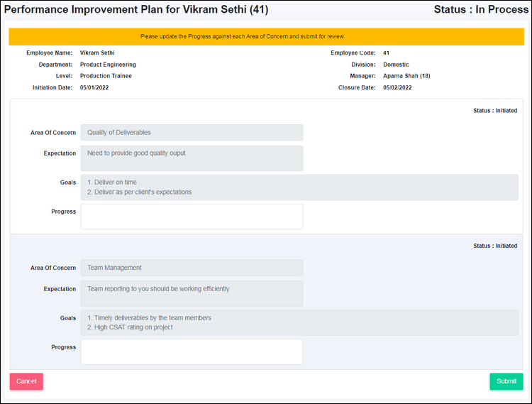The image size is (532, 404).
Task: Click the Performance Improvement Plan page title
Action: click(x=136, y=10)
